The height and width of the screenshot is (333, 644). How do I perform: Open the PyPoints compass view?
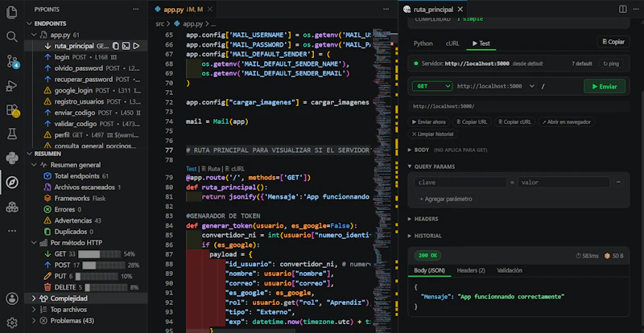coord(12,183)
